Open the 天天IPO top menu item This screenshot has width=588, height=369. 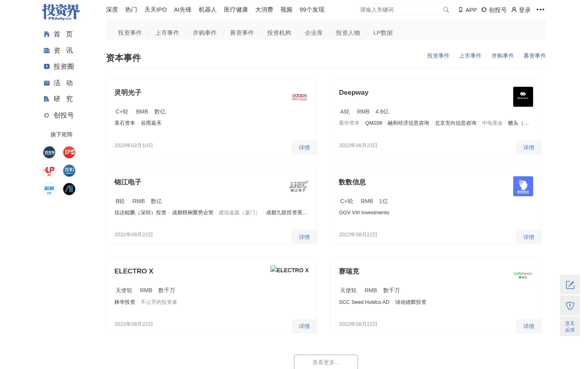156,10
